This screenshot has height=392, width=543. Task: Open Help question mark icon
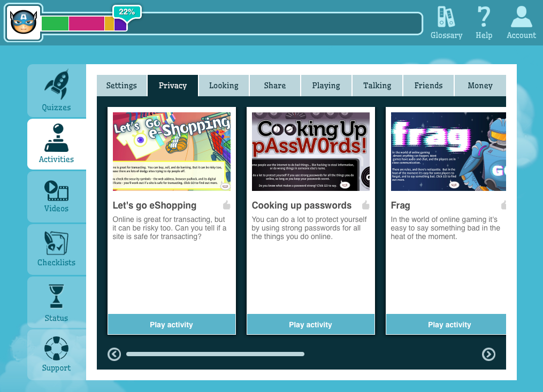point(484,18)
